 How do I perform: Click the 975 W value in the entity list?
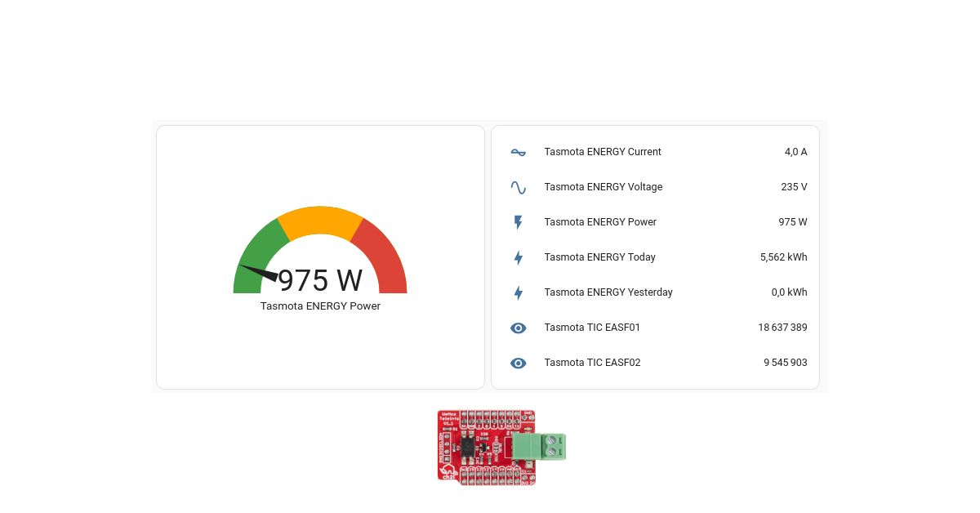[x=793, y=222]
